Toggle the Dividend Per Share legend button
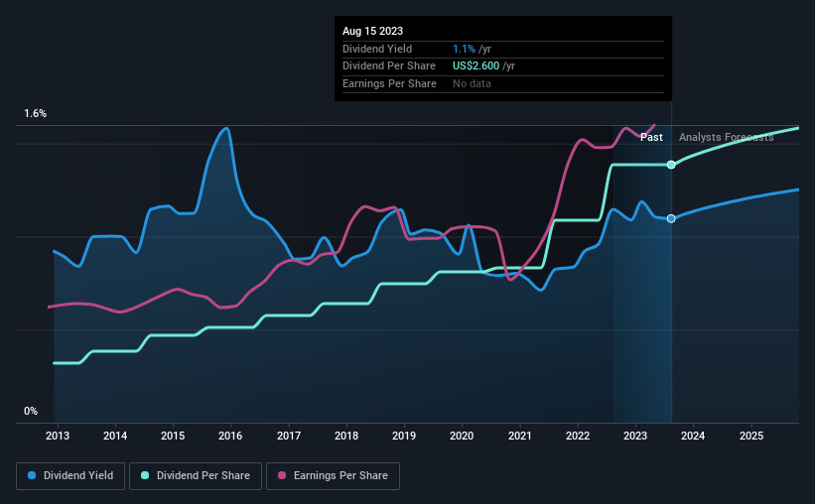 pyautogui.click(x=196, y=475)
